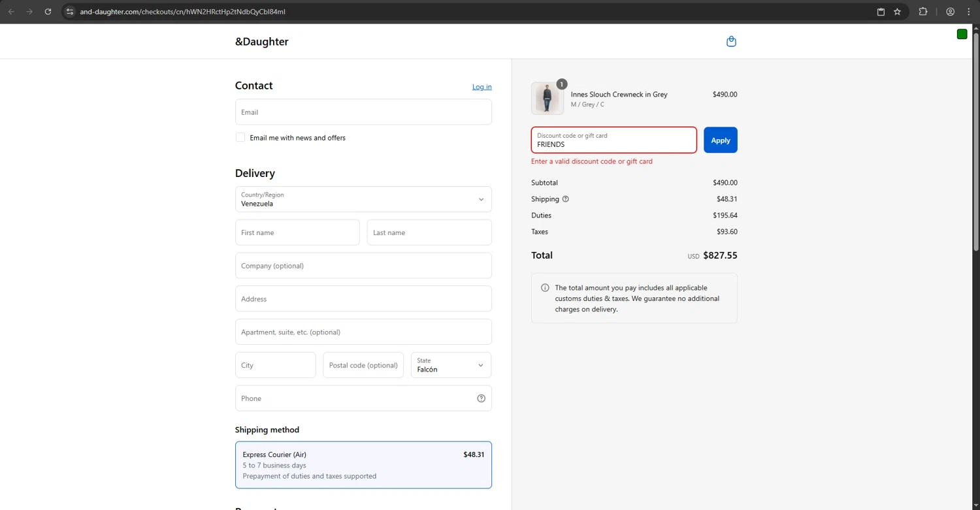980x510 pixels.
Task: Click the green extension square icon
Action: [962, 34]
